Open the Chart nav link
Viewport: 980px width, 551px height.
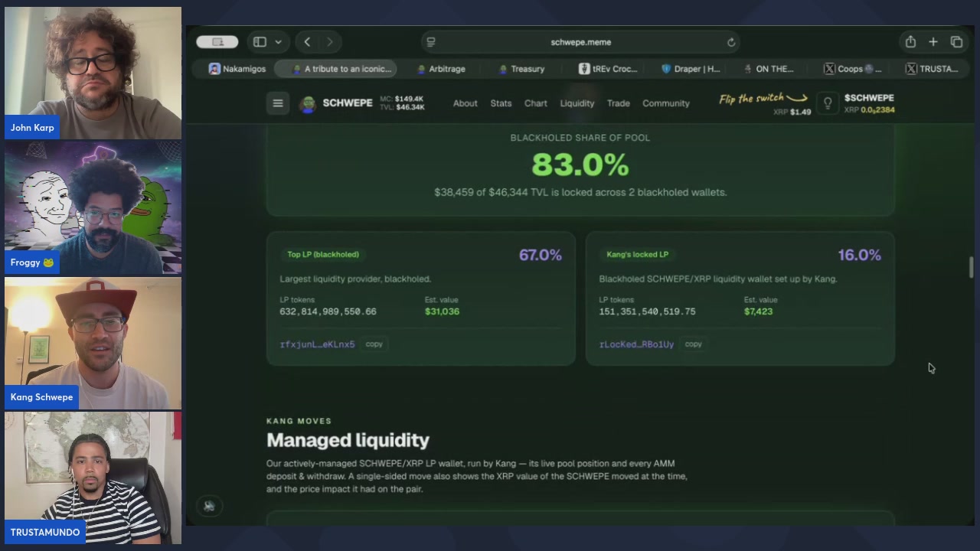click(x=536, y=103)
